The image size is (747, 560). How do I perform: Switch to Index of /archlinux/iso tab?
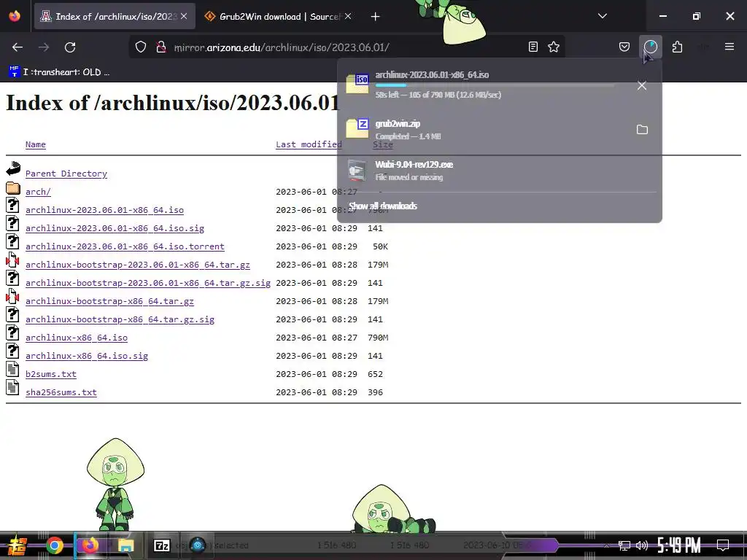point(115,17)
